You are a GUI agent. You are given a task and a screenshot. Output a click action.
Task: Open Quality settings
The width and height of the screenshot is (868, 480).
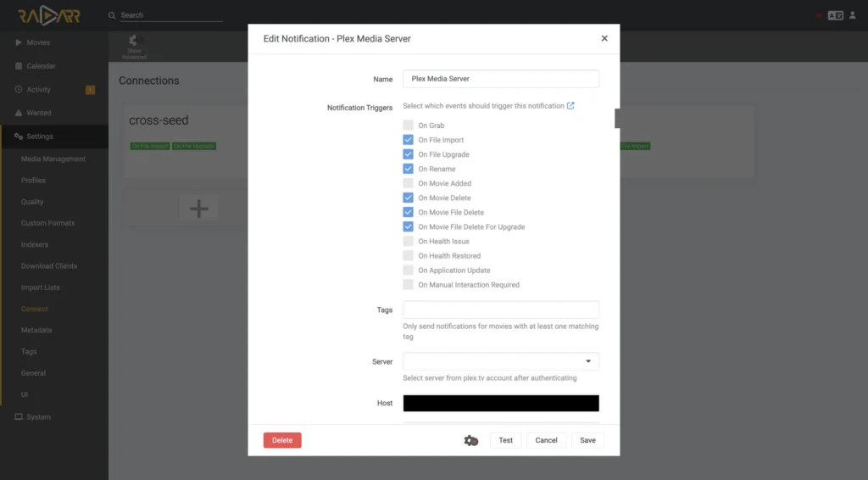[x=32, y=202]
